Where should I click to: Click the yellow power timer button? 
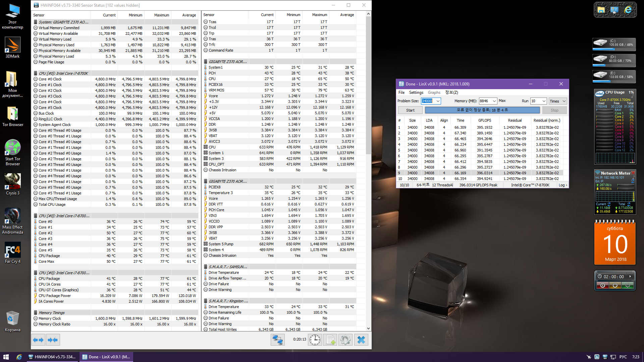pyautogui.click(x=615, y=285)
